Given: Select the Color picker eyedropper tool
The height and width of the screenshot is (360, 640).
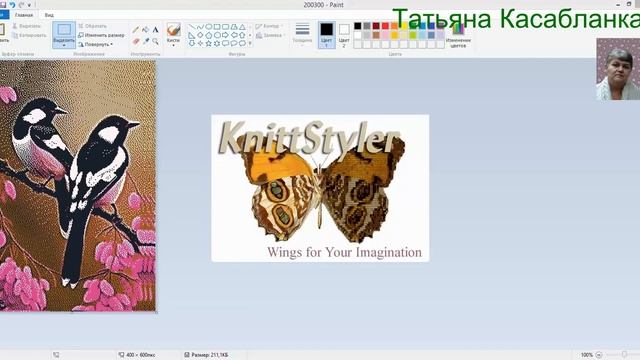Looking at the screenshot, I should pyautogui.click(x=146, y=41).
